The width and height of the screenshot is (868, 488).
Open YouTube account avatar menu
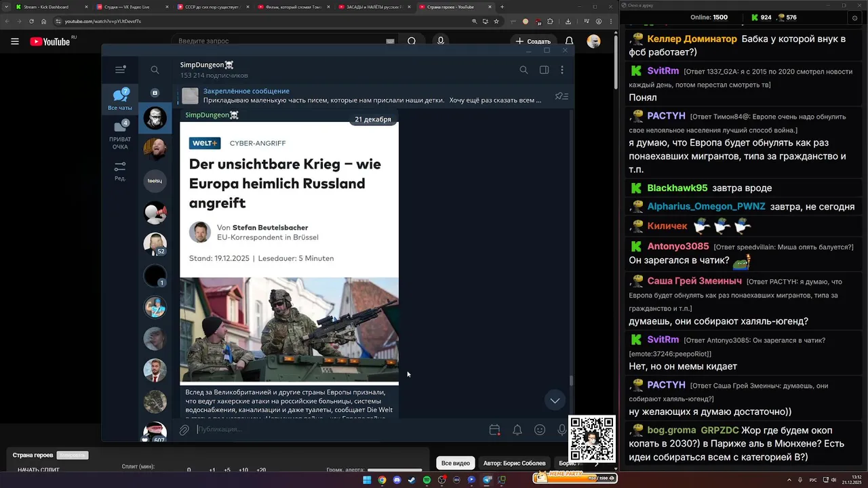click(593, 41)
